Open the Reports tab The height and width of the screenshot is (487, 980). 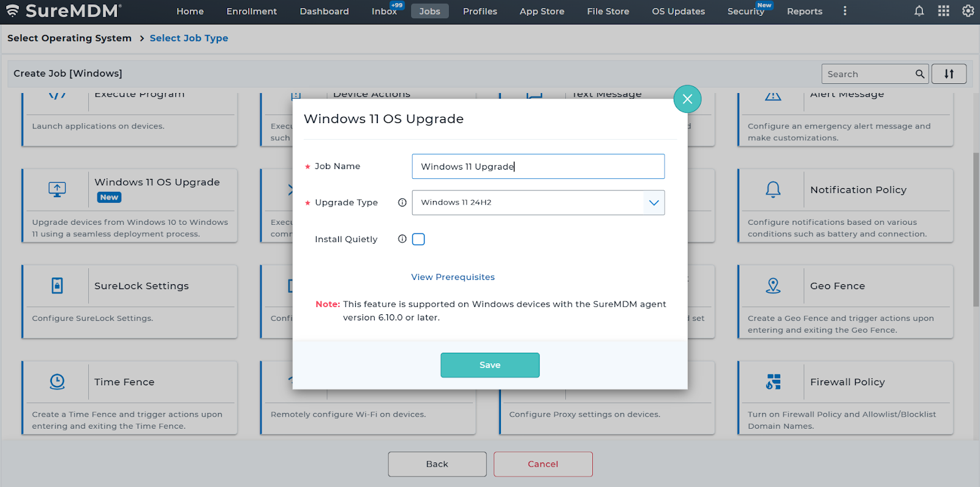pyautogui.click(x=804, y=11)
